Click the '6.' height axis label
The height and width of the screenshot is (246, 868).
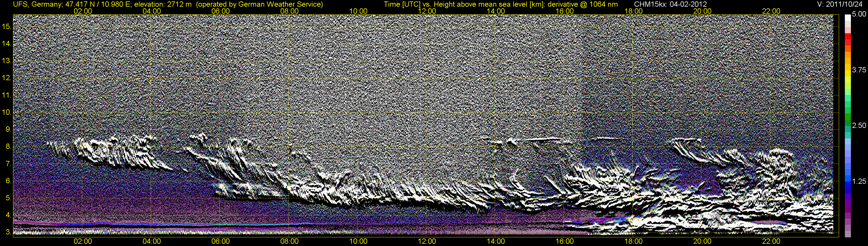(x=9, y=181)
